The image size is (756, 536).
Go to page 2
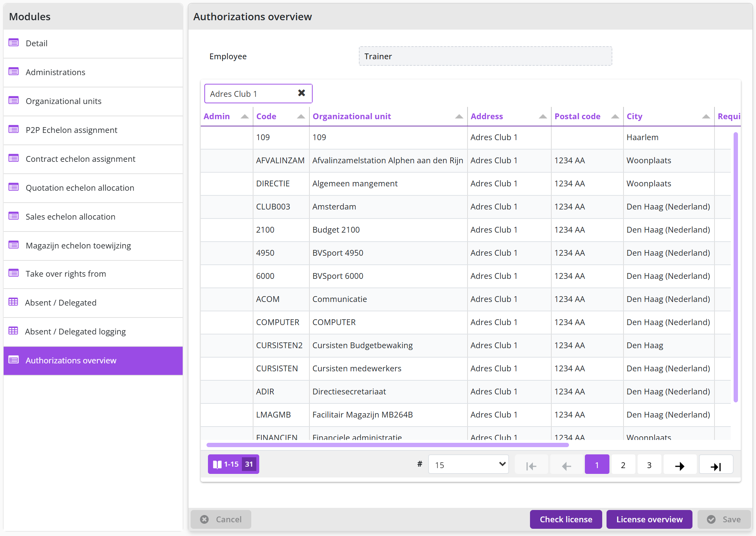623,464
